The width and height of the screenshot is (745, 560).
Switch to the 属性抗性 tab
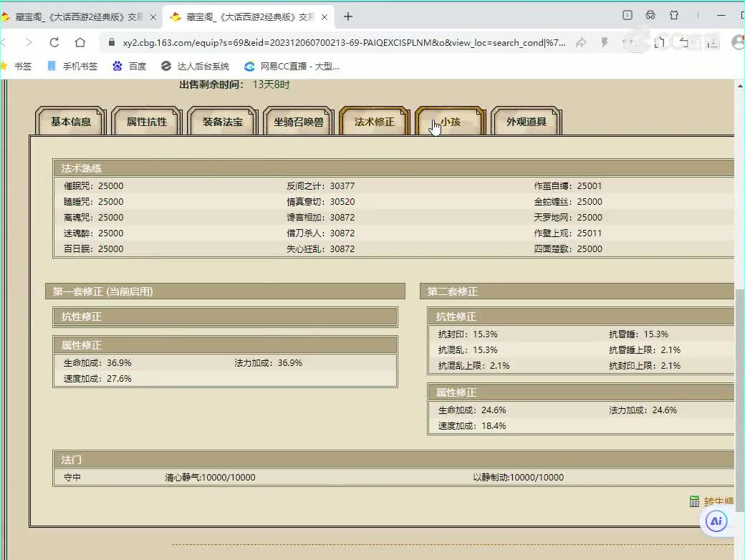pyautogui.click(x=147, y=122)
